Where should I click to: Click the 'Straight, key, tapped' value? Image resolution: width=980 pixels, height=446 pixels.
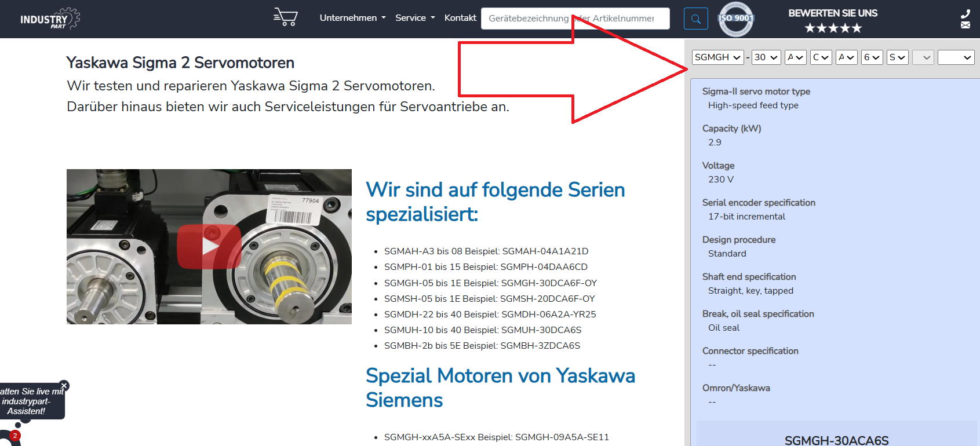coord(751,291)
